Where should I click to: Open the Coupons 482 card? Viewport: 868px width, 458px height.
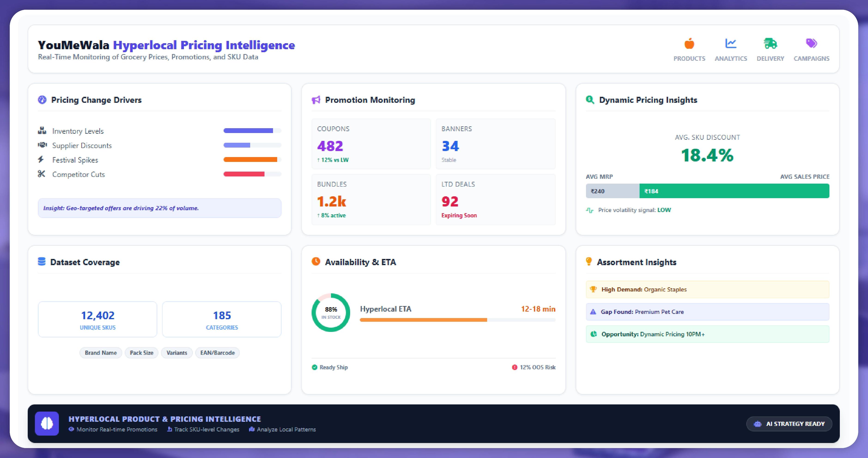pos(371,144)
